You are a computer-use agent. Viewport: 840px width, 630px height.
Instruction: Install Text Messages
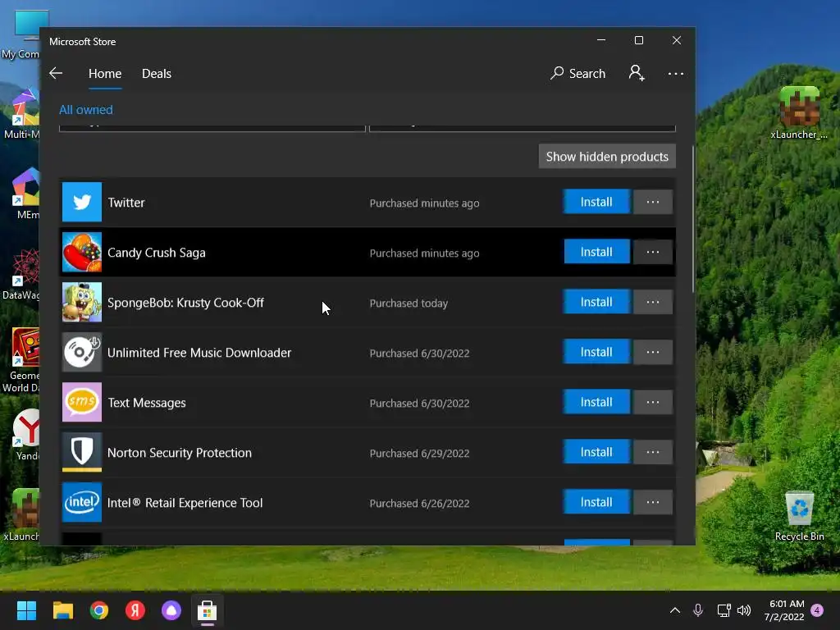pyautogui.click(x=597, y=402)
